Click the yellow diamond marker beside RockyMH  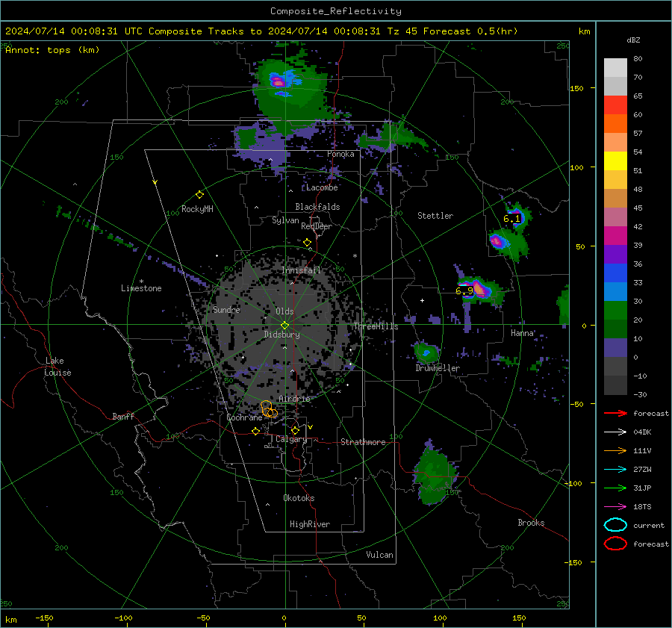pyautogui.click(x=199, y=195)
